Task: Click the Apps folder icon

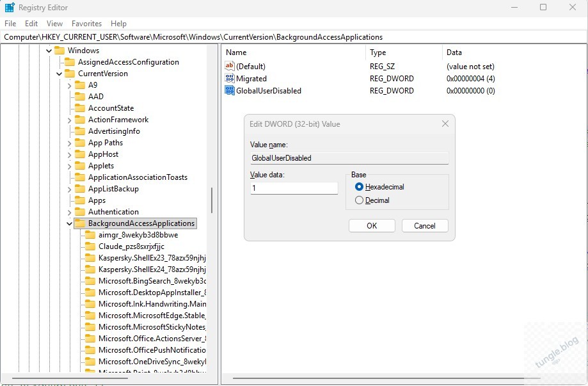Action: (x=80, y=200)
